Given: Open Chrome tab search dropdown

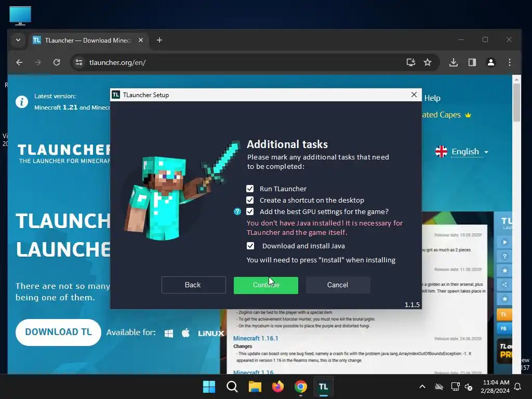Looking at the screenshot, I should [x=18, y=40].
